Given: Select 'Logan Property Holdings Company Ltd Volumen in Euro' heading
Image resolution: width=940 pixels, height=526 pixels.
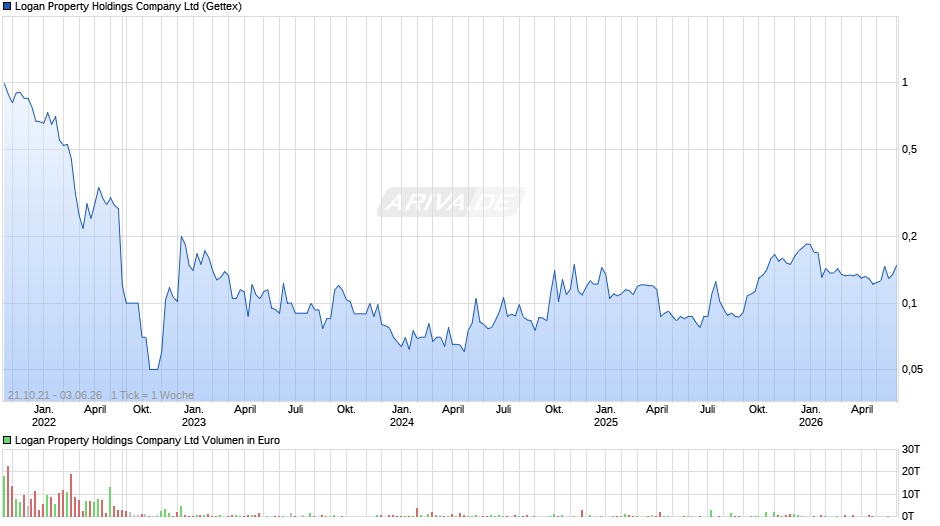Looking at the screenshot, I should pos(147,440).
